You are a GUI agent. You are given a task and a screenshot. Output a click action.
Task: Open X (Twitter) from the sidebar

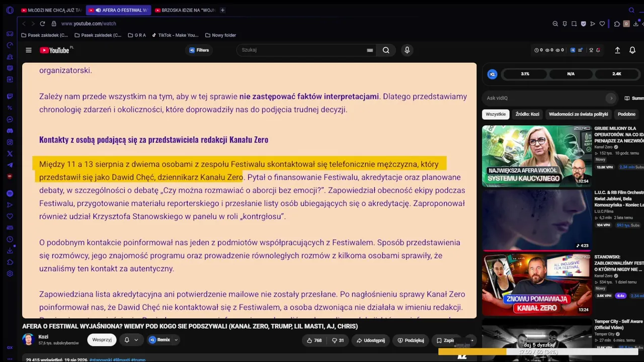10,154
